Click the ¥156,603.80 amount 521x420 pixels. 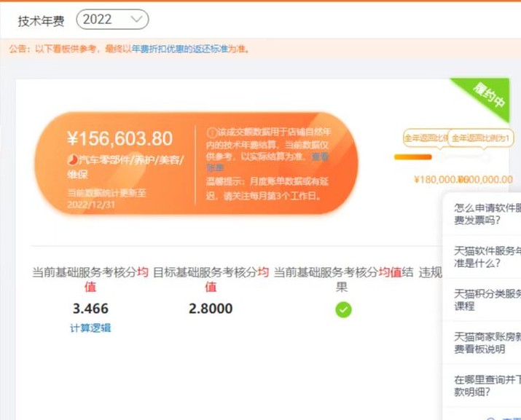[x=120, y=138]
